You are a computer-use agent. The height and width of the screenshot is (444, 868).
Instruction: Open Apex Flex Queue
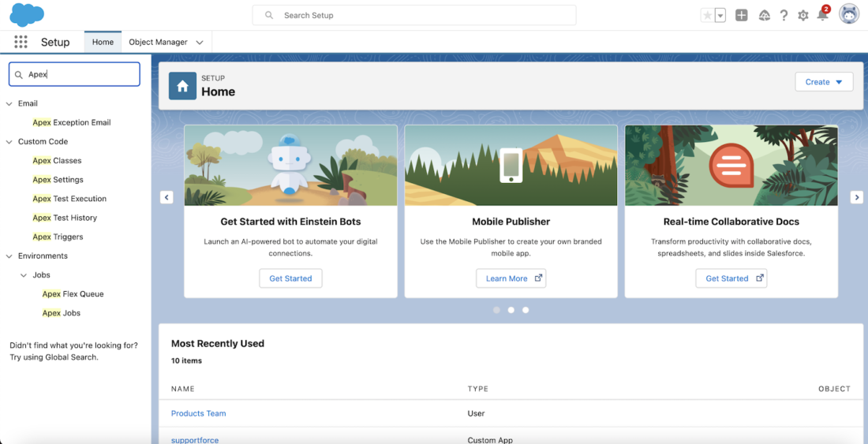(x=73, y=294)
